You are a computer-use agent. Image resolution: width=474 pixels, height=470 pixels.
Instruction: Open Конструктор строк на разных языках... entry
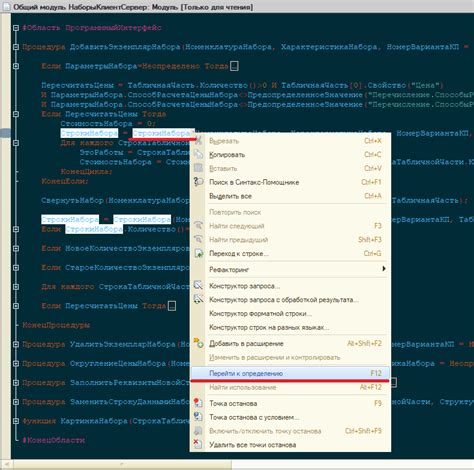click(269, 327)
